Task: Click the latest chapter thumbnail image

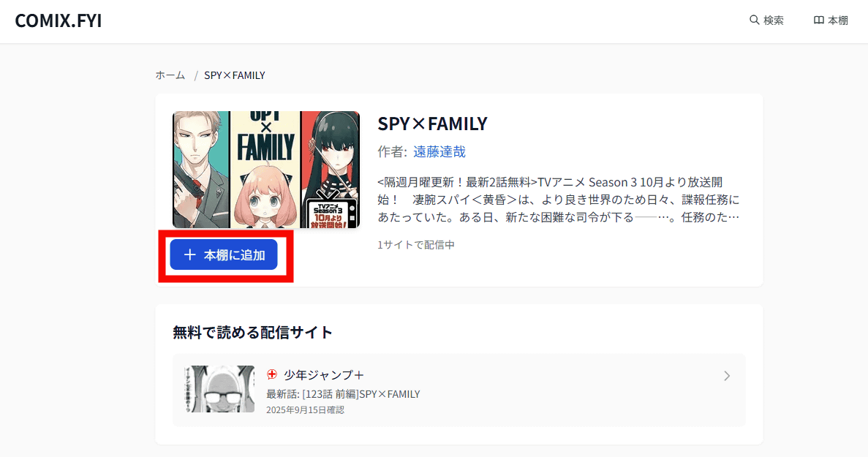Action: pos(219,389)
